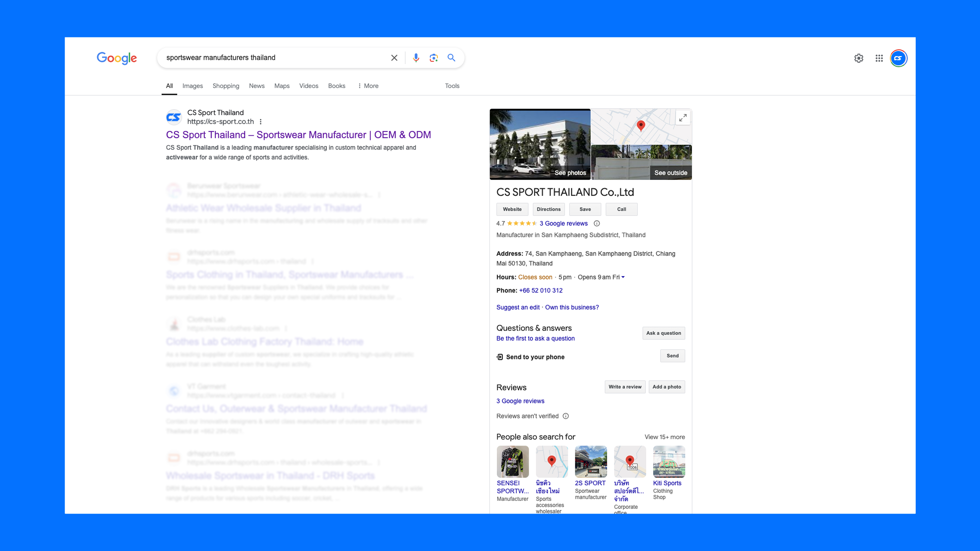Switch to the Images tab
980x551 pixels.
coord(193,86)
